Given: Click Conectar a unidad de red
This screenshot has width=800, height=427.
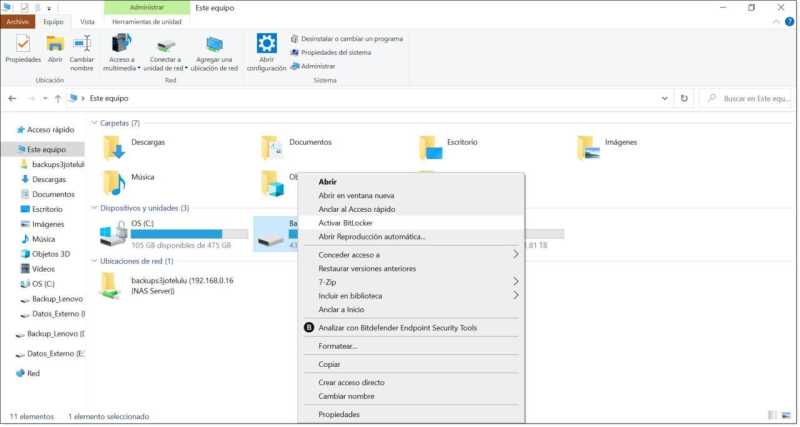Looking at the screenshot, I should pyautogui.click(x=165, y=53).
